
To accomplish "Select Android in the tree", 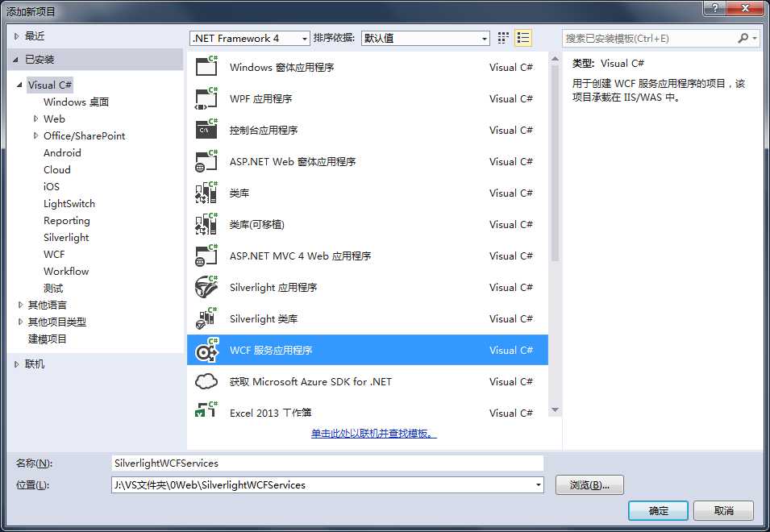I will point(62,152).
